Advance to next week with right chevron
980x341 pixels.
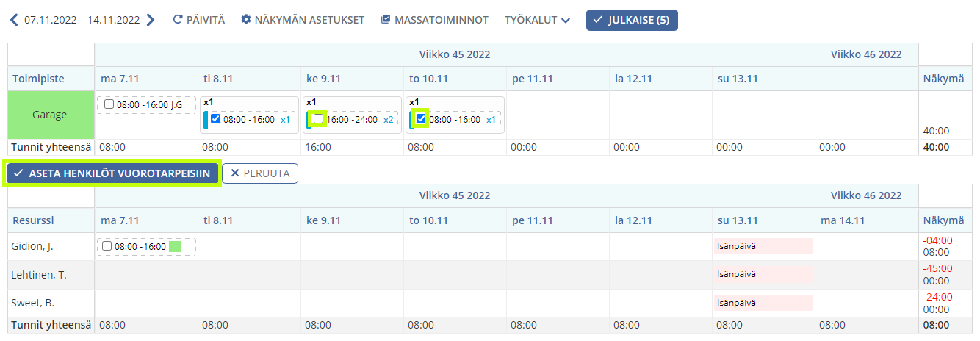(x=151, y=20)
